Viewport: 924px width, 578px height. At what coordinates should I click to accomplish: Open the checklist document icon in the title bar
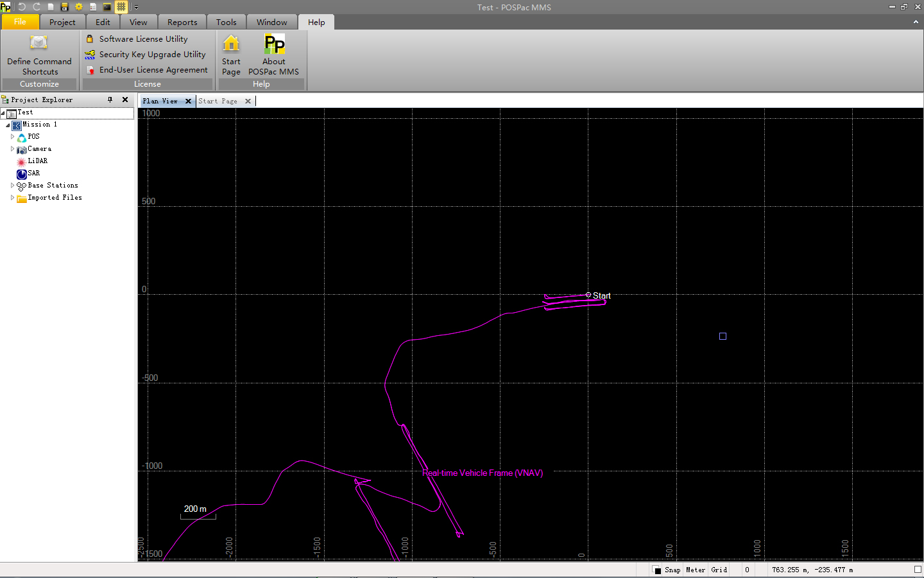tap(92, 6)
